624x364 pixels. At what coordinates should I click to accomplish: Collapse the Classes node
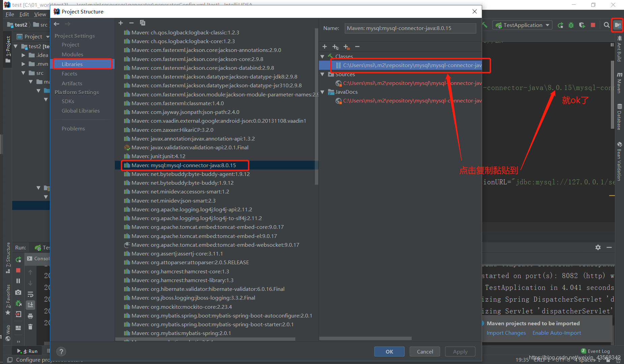coord(322,56)
